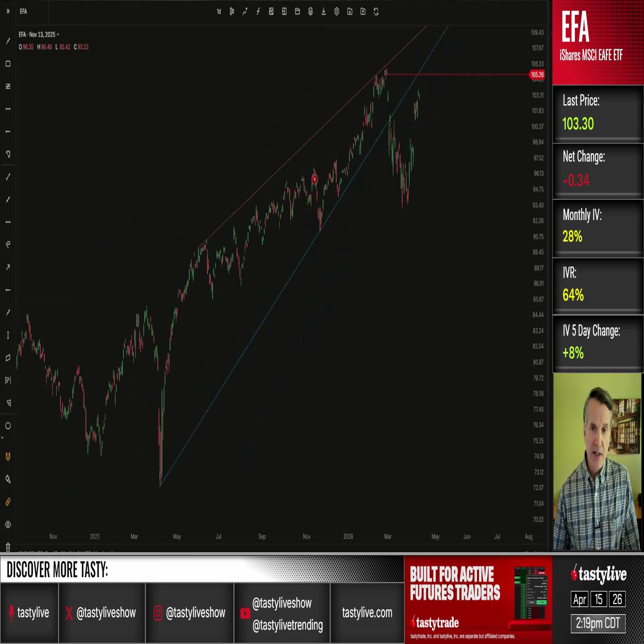Click the presenter webcam thumbnail
644x644 pixels.
[x=597, y=461]
